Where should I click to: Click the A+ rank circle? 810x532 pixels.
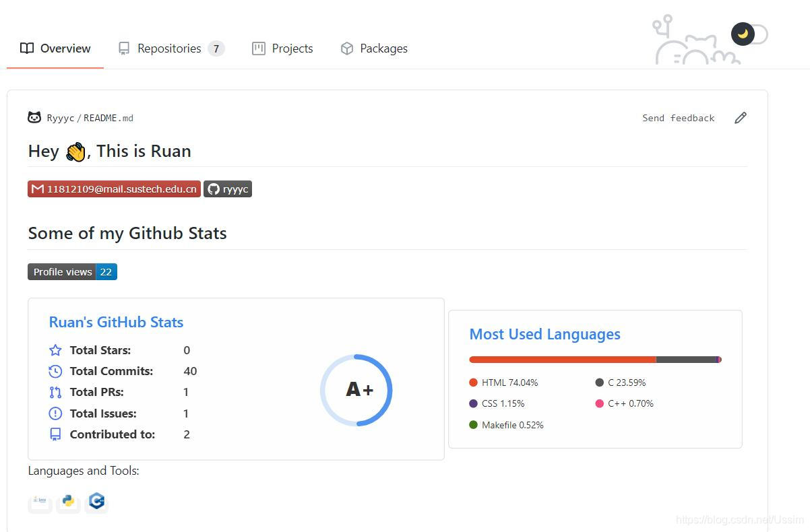click(x=356, y=390)
